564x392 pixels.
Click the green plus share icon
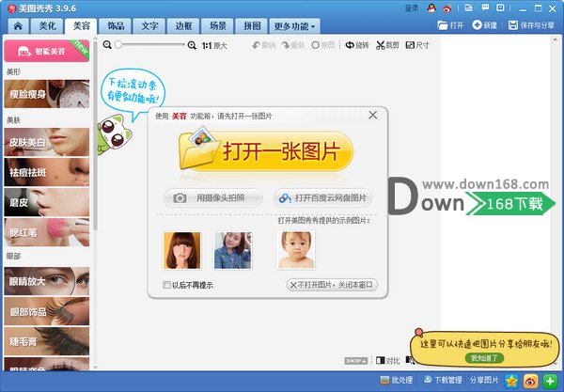[550, 381]
